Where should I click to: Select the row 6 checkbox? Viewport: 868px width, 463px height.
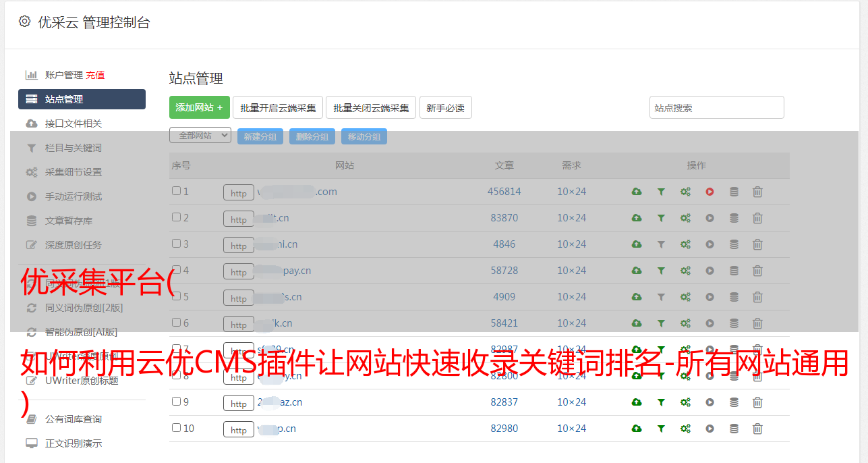tap(176, 323)
